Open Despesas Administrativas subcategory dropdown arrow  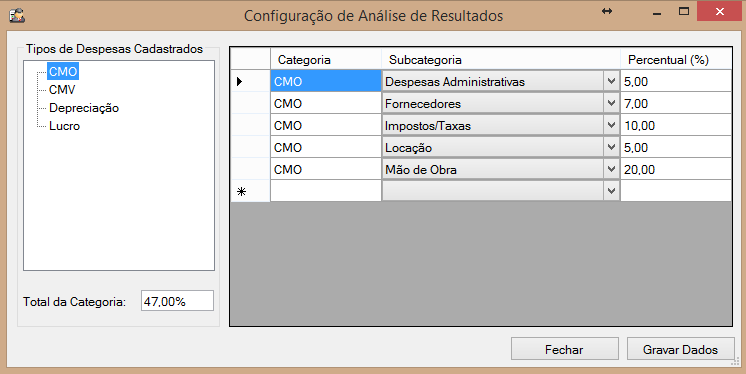pyautogui.click(x=611, y=82)
